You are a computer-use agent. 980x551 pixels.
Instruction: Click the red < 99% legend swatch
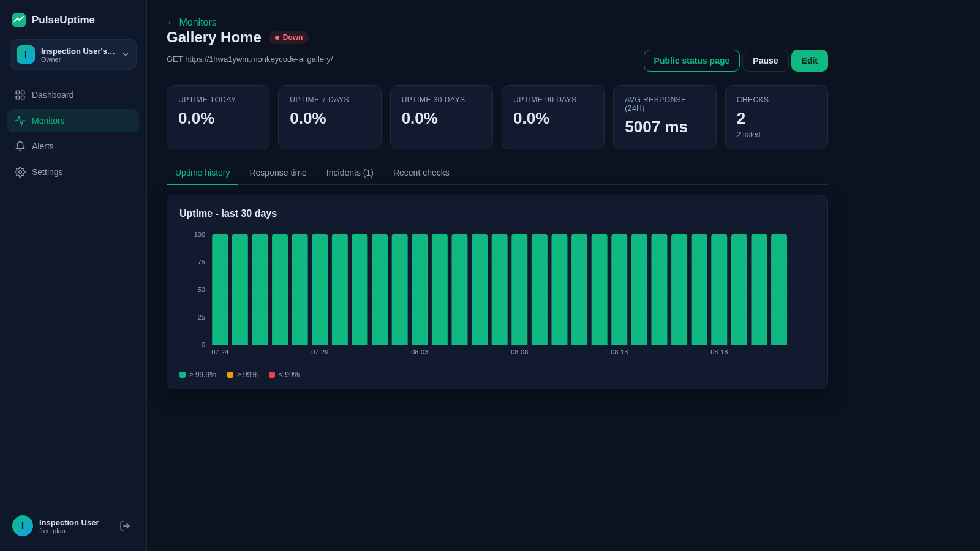(272, 375)
